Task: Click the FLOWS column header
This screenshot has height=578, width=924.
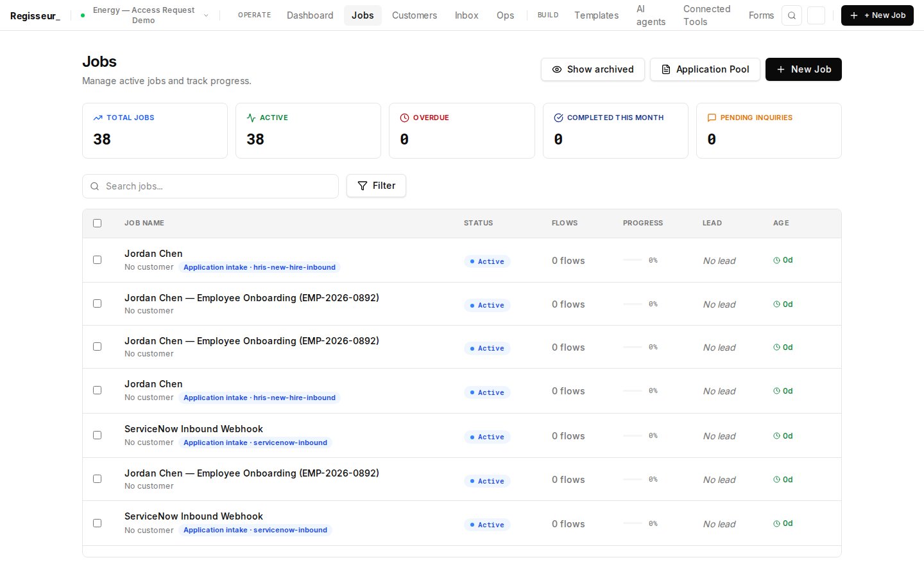Action: 565,223
